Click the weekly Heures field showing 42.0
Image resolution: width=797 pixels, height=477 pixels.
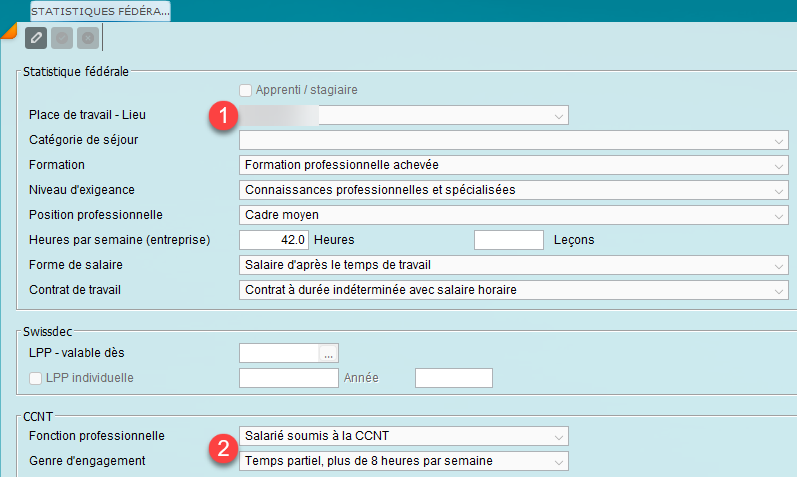[x=273, y=240]
